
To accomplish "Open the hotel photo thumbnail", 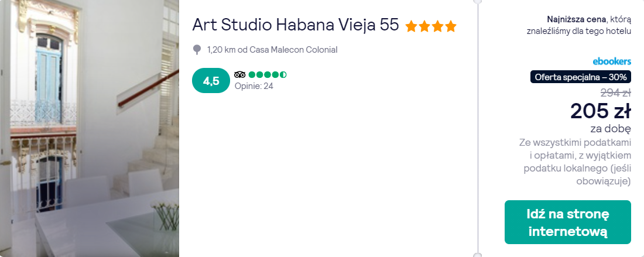I will (x=89, y=128).
